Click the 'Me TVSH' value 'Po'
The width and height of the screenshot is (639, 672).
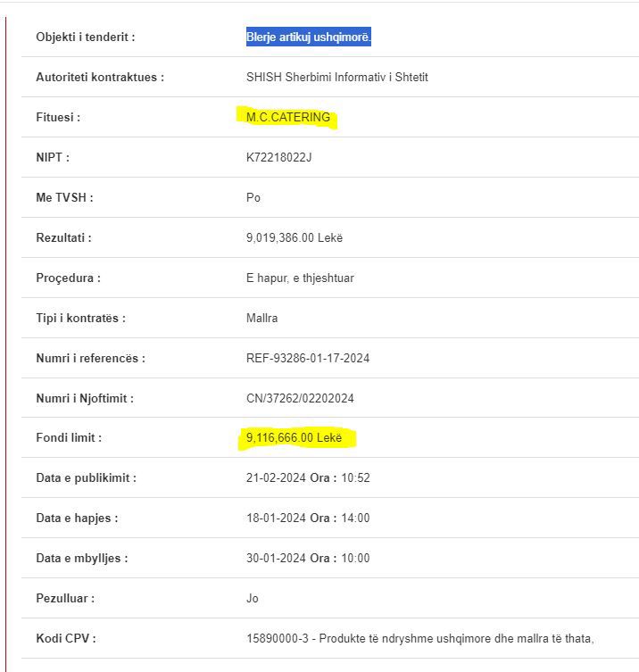pos(253,197)
